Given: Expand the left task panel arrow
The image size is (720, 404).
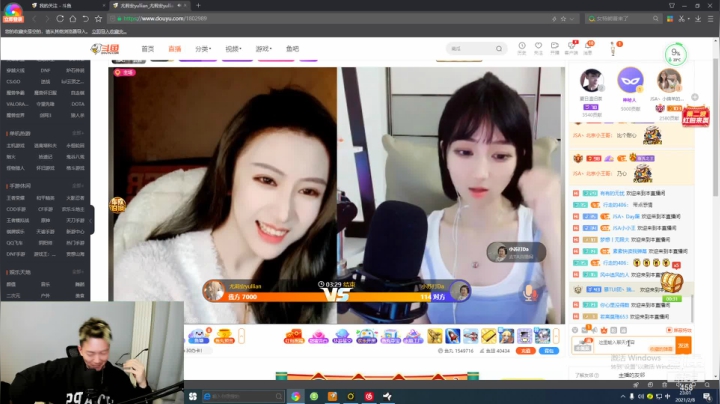Looking at the screenshot, I should tap(242, 336).
